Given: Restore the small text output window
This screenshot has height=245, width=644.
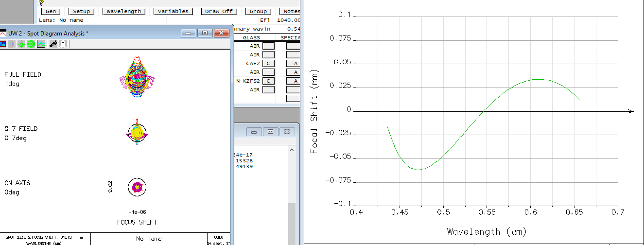Looking at the screenshot, I should pos(271,131).
